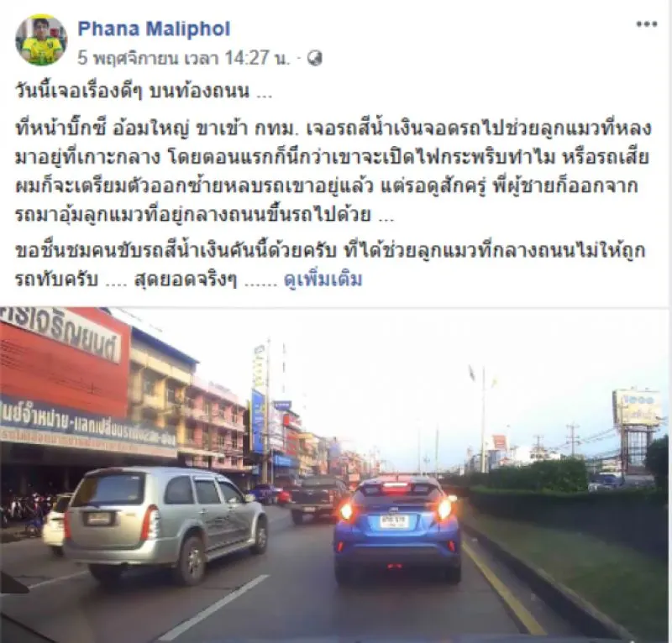Click the silver SUV in the photo
The width and height of the screenshot is (672, 643).
pyautogui.click(x=165, y=524)
